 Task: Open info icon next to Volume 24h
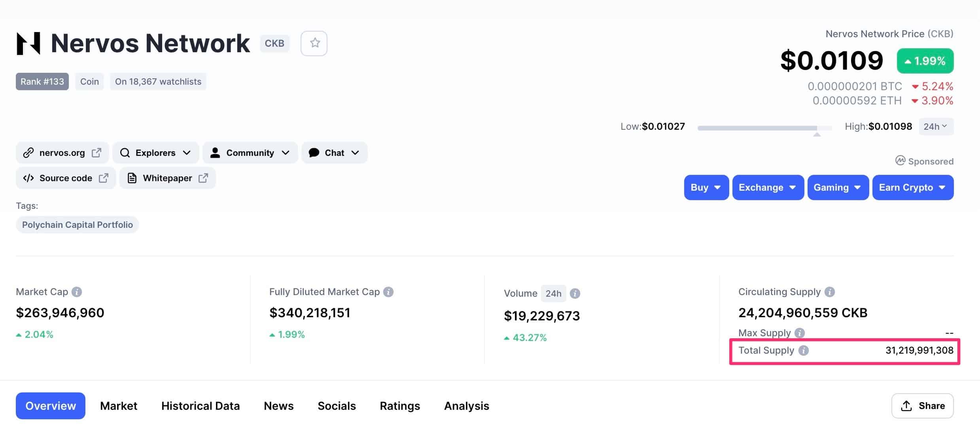[x=575, y=294]
